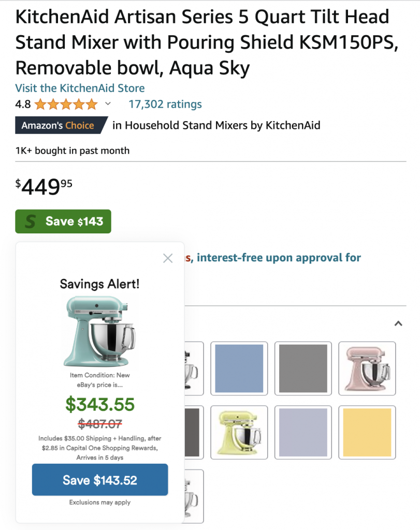Image resolution: width=420 pixels, height=530 pixels.
Task: Select the lavender color swatch
Action: pos(303,433)
